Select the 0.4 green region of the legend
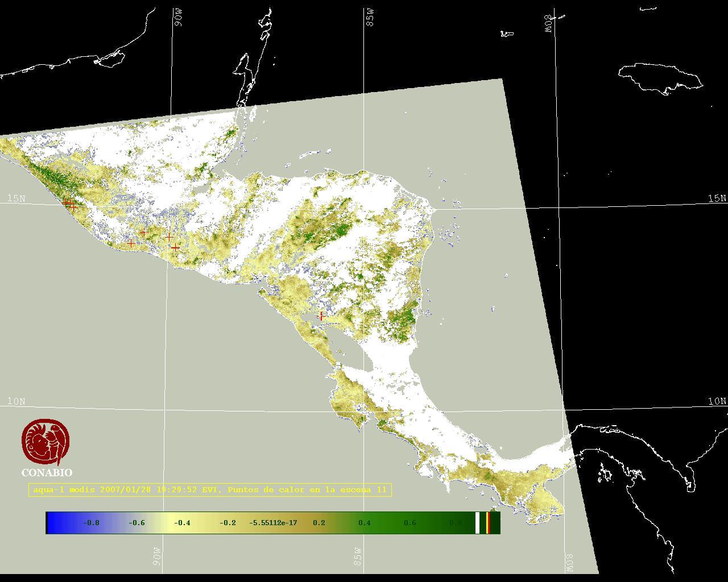This screenshot has height=582, width=728. (364, 523)
